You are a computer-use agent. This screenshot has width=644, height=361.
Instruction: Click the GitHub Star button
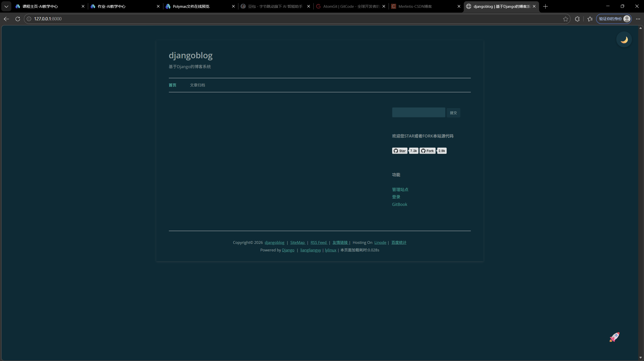tap(400, 151)
